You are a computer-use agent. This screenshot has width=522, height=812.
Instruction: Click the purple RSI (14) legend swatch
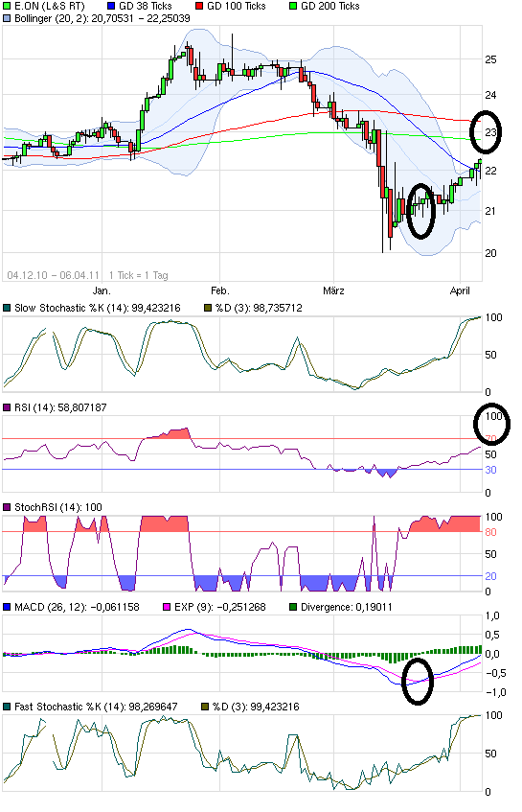click(x=6, y=408)
